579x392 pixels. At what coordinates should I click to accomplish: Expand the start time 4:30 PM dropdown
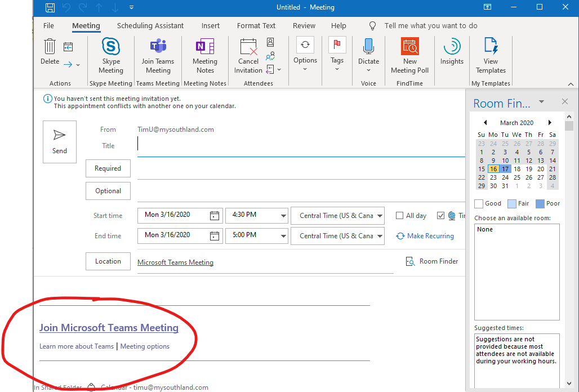click(x=283, y=216)
